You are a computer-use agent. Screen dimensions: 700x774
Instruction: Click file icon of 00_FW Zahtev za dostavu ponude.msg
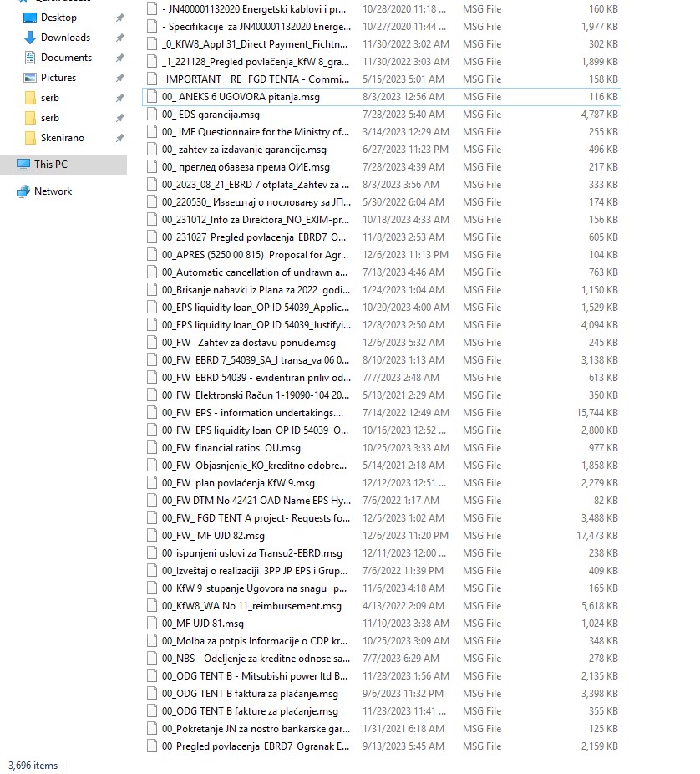pos(152,343)
